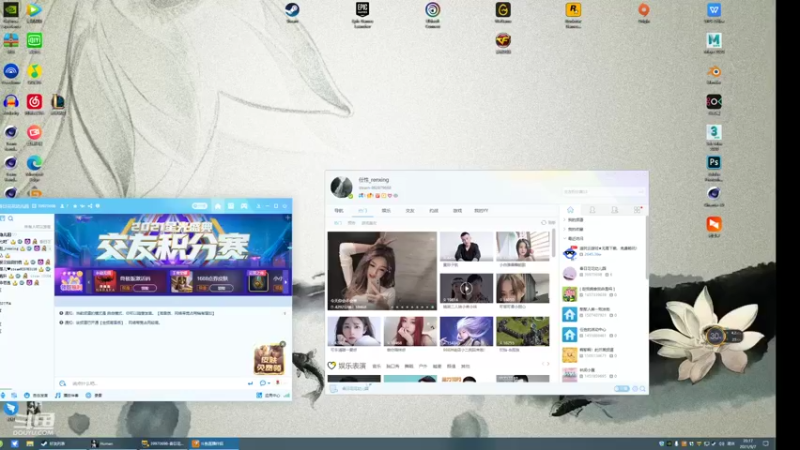Screen dimensions: 800x450
Task: Click the first activity card button in banner
Action: 144,288
